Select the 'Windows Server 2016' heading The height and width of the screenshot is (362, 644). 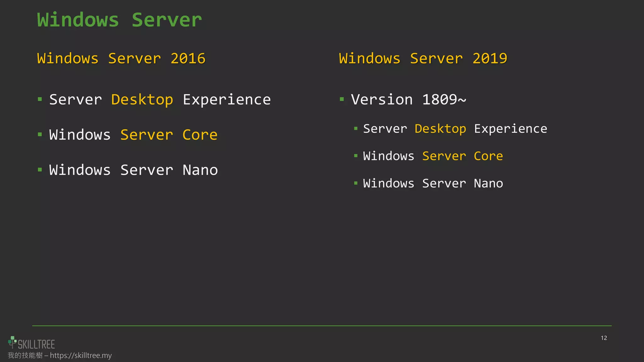[121, 58]
